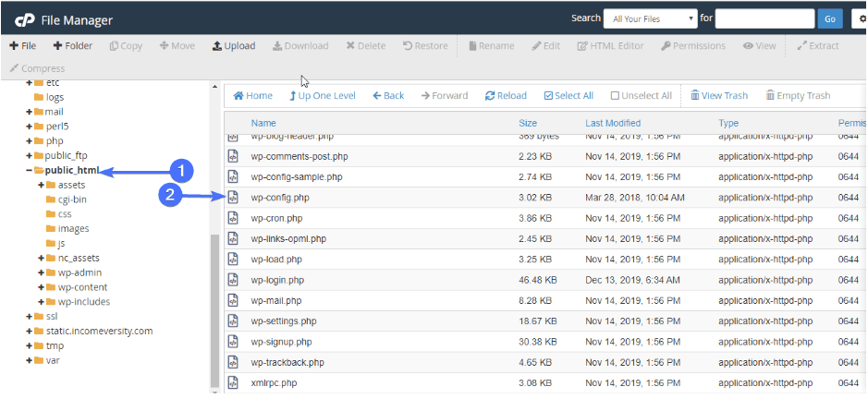This screenshot has width=868, height=399.
Task: Sort by the Type column header
Action: (728, 124)
